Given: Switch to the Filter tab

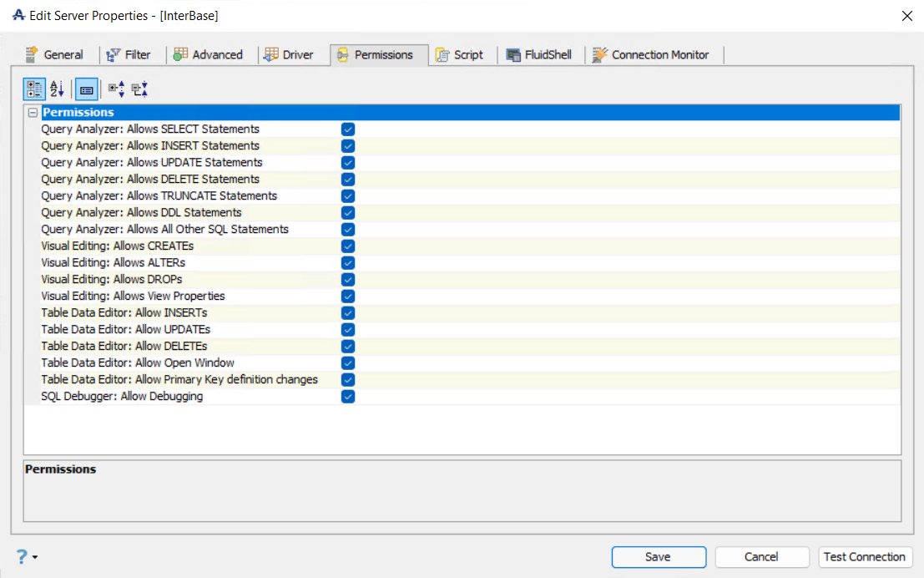Looking at the screenshot, I should pyautogui.click(x=129, y=55).
